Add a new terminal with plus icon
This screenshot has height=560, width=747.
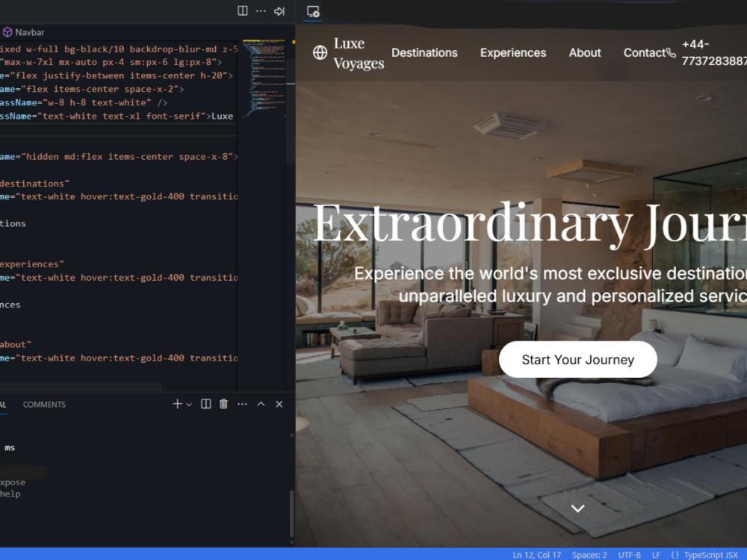click(177, 404)
